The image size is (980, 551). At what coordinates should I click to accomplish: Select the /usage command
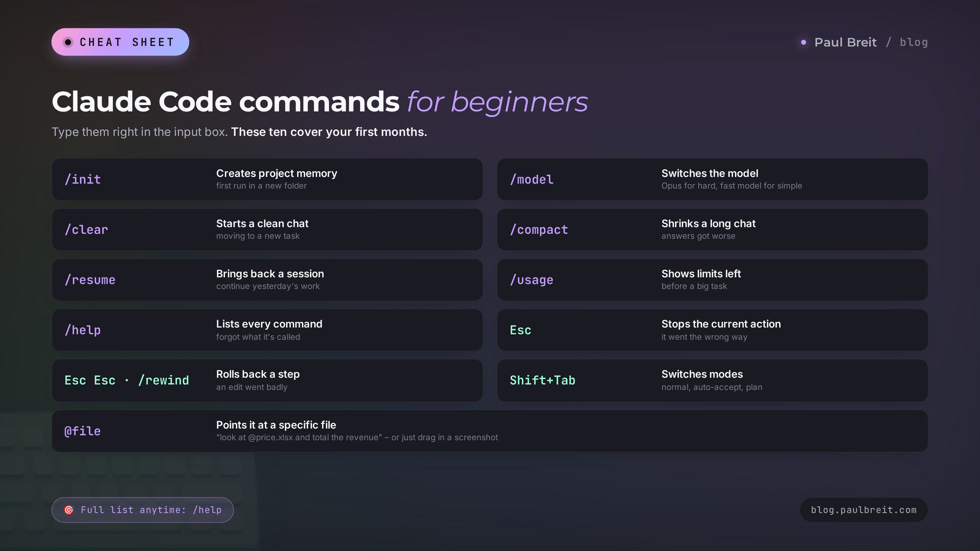tap(531, 280)
